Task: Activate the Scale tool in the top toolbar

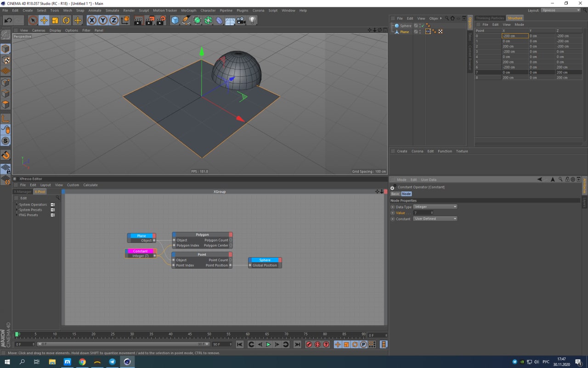Action: [x=55, y=20]
